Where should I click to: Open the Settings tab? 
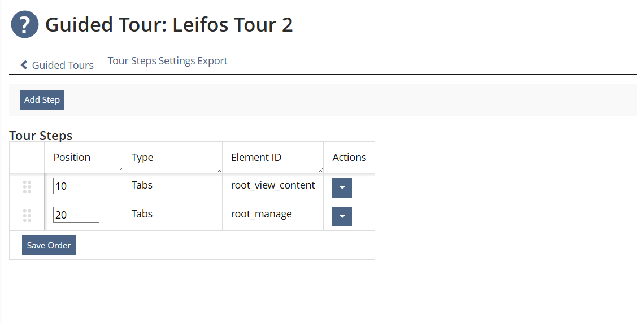pos(177,61)
